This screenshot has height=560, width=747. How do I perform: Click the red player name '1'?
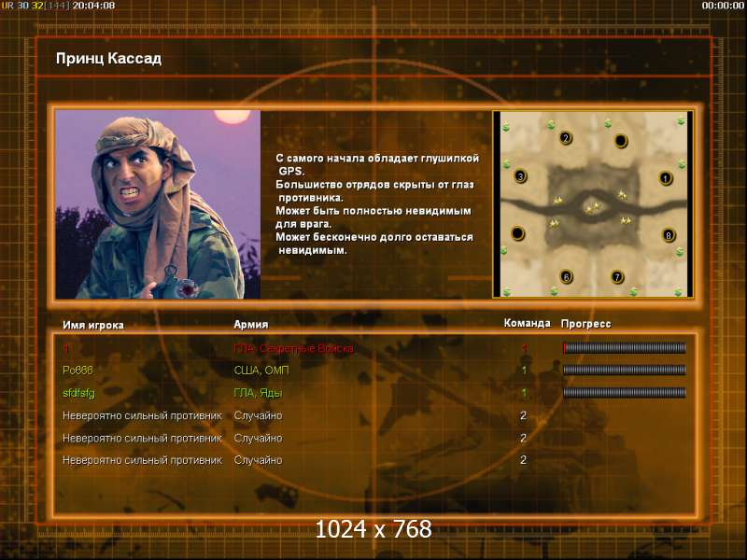point(65,349)
